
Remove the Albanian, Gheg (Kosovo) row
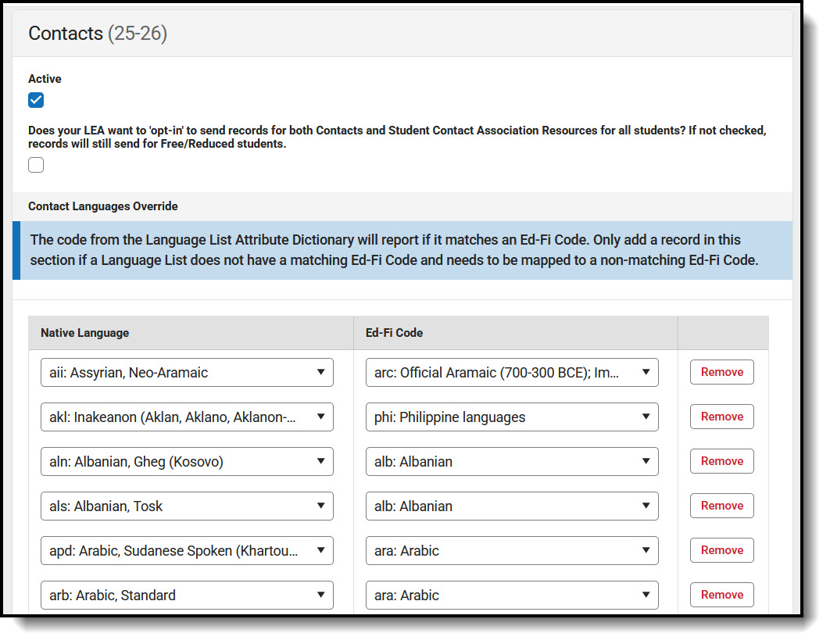(722, 461)
